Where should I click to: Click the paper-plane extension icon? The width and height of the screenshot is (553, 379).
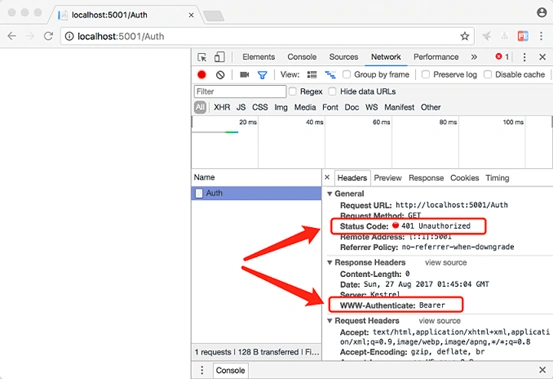pos(487,36)
